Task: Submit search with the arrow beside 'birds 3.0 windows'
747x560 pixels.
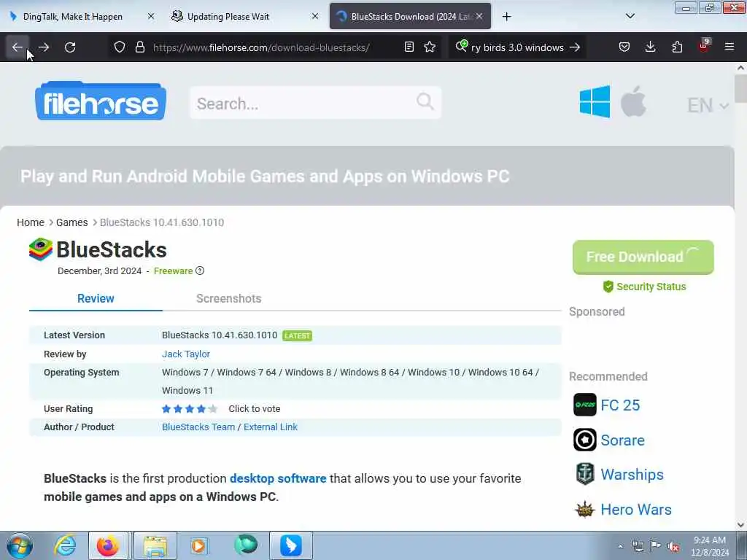Action: (575, 47)
